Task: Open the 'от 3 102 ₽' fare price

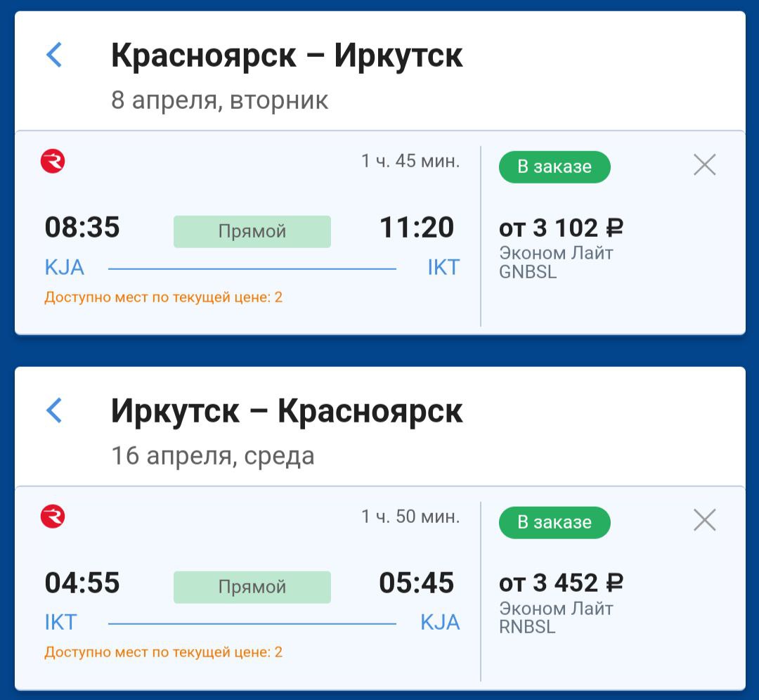Action: pyautogui.click(x=561, y=228)
